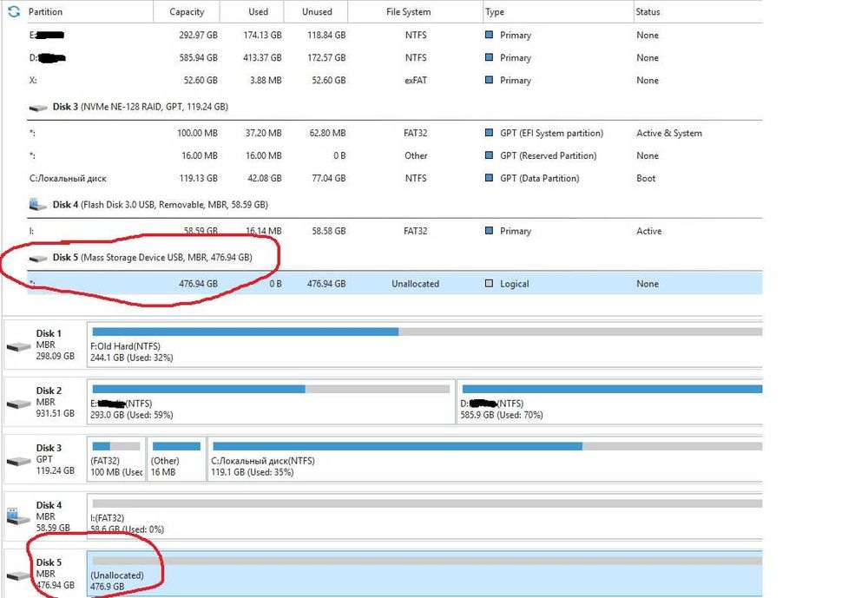This screenshot has height=598, width=868.
Task: Click the Type column header
Action: pos(495,11)
